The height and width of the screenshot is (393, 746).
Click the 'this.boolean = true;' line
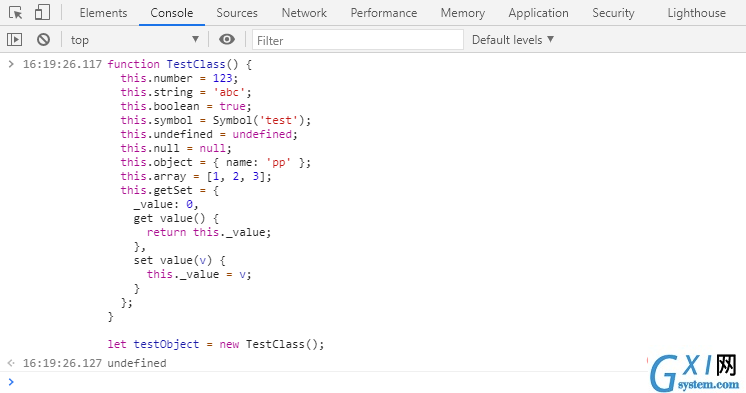pyautogui.click(x=186, y=106)
